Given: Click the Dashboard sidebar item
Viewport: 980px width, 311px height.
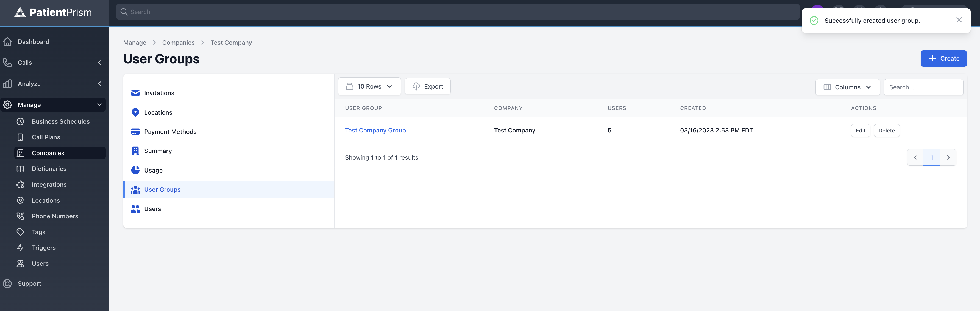Looking at the screenshot, I should point(53,42).
